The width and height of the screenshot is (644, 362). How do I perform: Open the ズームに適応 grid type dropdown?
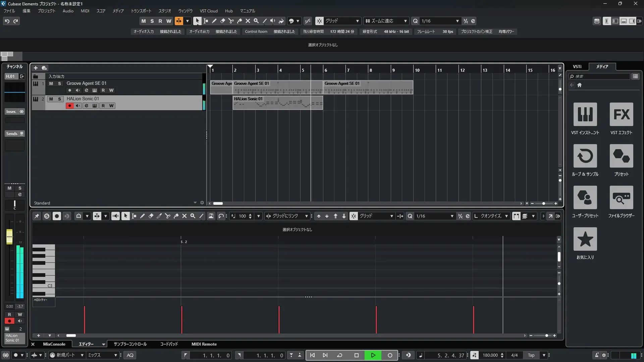[405, 21]
